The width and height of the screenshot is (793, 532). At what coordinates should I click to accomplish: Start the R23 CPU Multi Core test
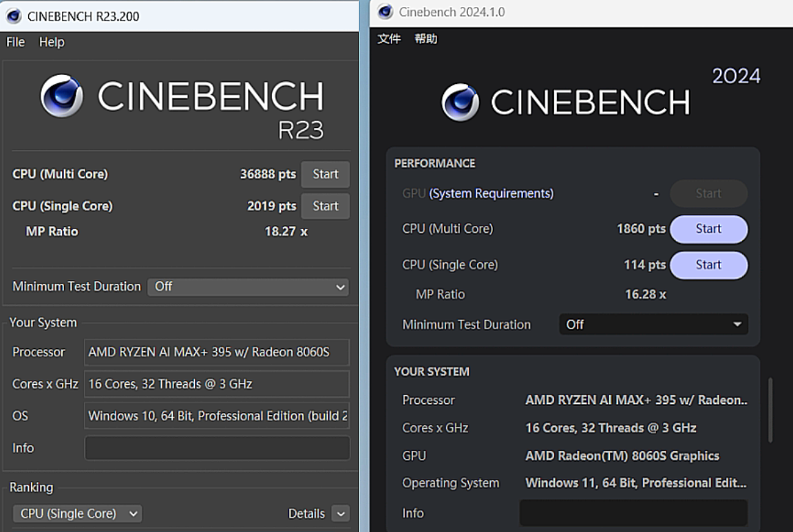tap(325, 174)
